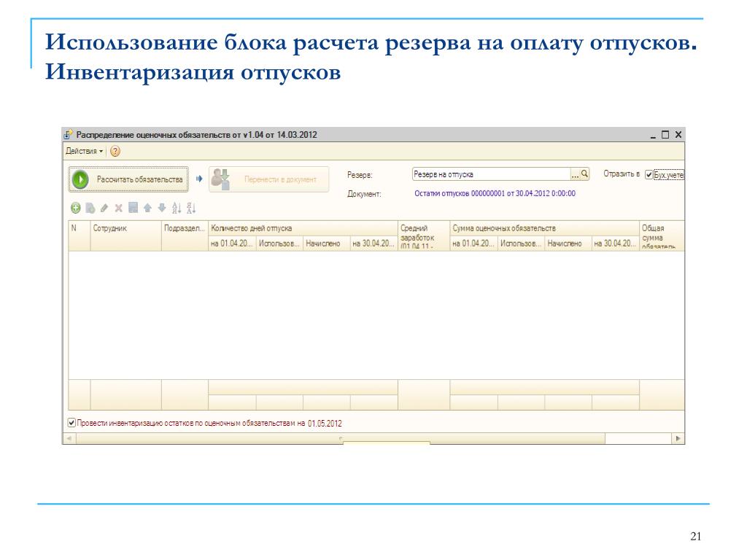Click the horizontal scrollbar right arrow
The height and width of the screenshot is (560, 747).
pyautogui.click(x=678, y=438)
